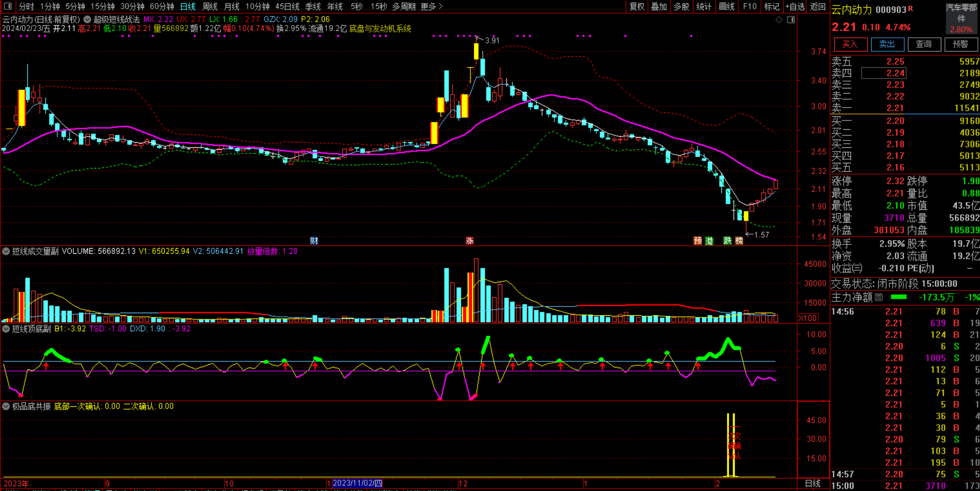Image resolution: width=980 pixels, height=491 pixels.
Task: Click the 15:00 closing trade row
Action: click(x=905, y=486)
